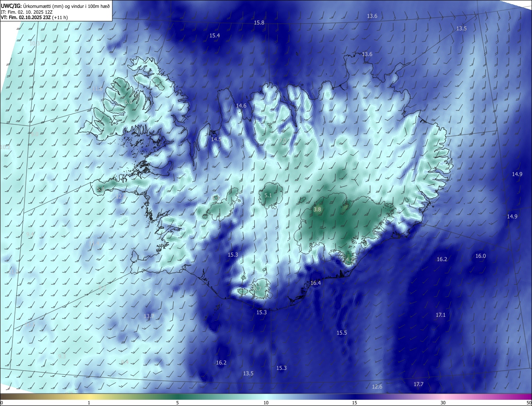
Task: Click the '0' tick label on the color scale
Action: click(2, 403)
